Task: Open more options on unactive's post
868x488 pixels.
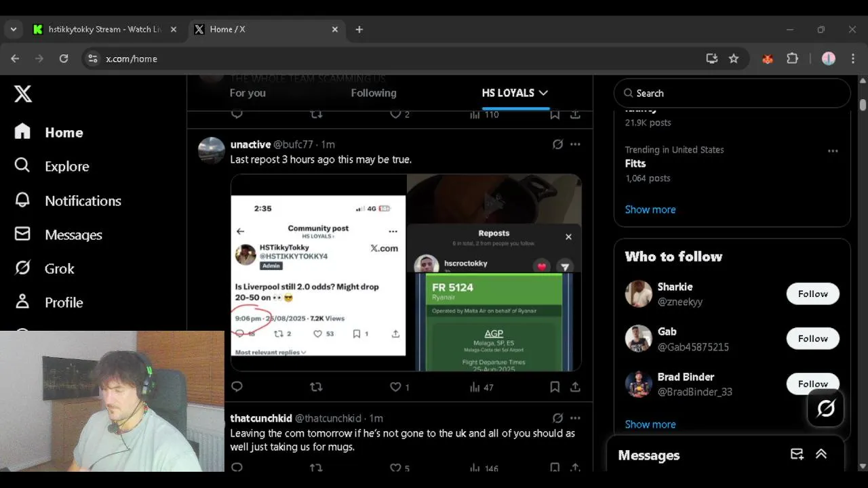Action: [x=575, y=144]
